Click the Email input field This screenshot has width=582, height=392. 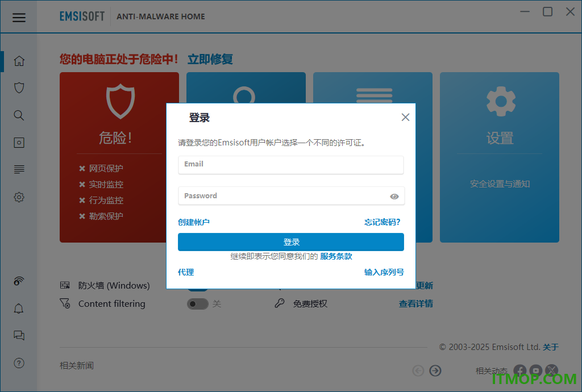tap(290, 165)
